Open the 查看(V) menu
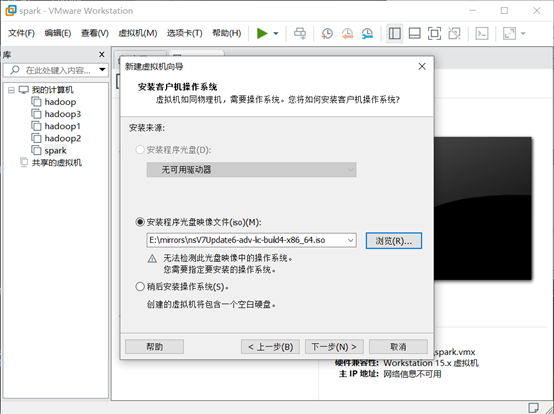Image resolution: width=554 pixels, height=414 pixels. [x=95, y=33]
